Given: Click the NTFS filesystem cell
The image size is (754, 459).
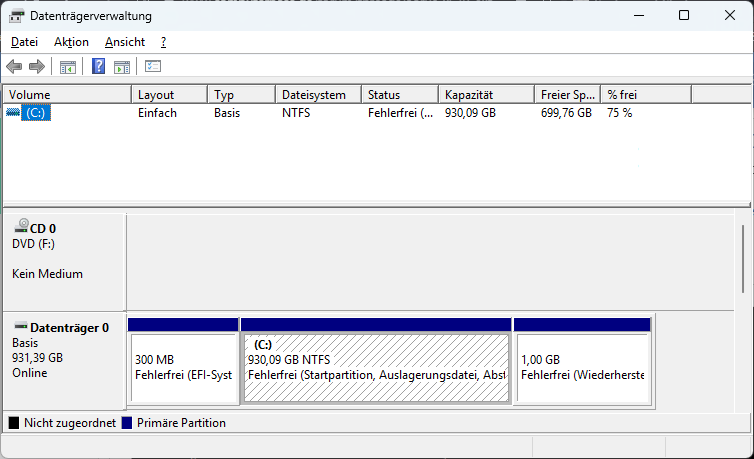Looking at the screenshot, I should (296, 113).
